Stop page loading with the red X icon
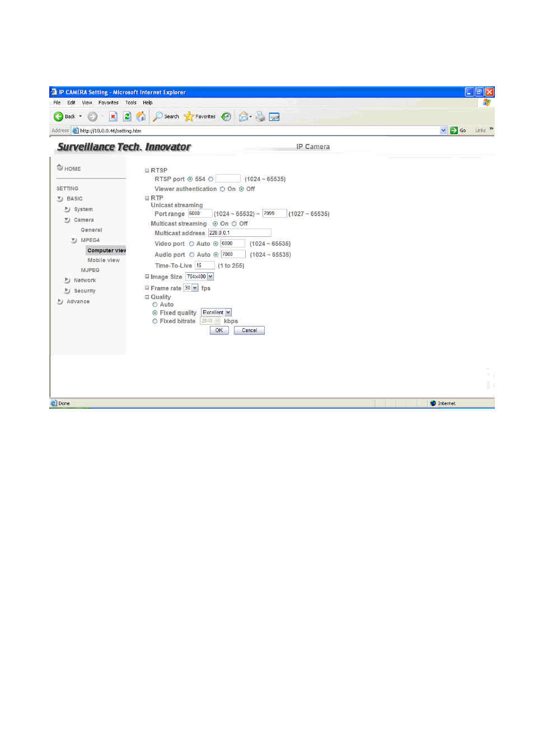This screenshot has height=756, width=534. (x=113, y=116)
